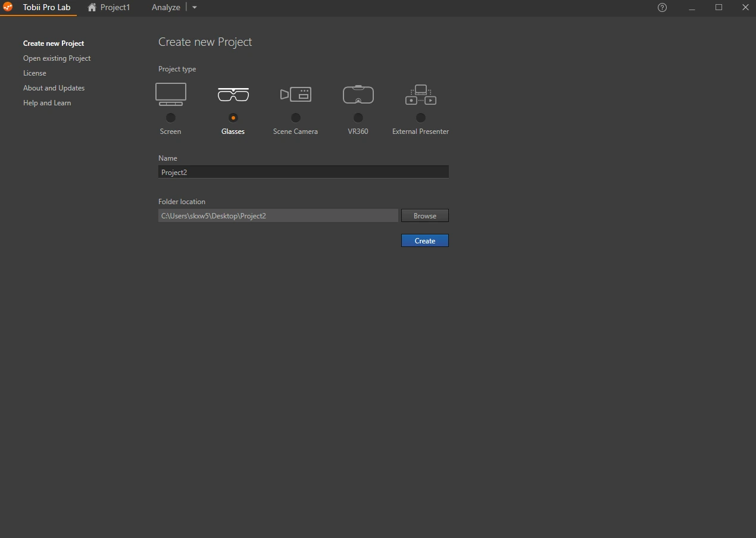The height and width of the screenshot is (538, 756).
Task: Click the Browse button
Action: pyautogui.click(x=425, y=215)
